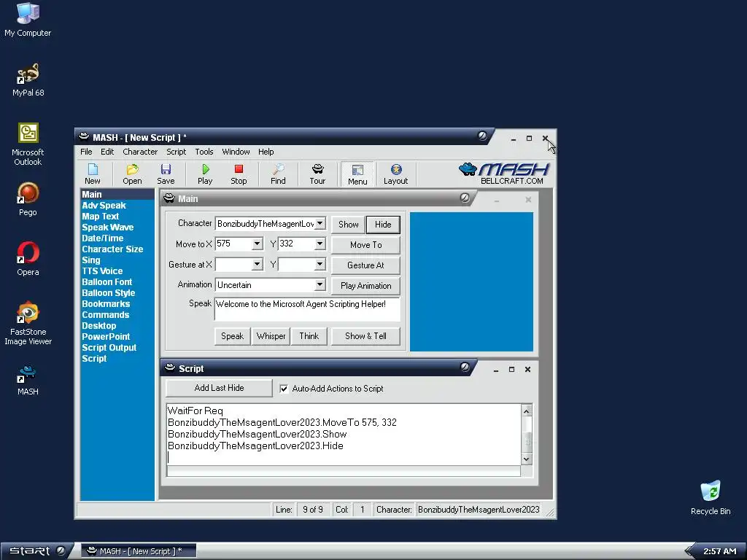The image size is (747, 560).
Task: Select Speak Wave in the sidebar
Action: pyautogui.click(x=108, y=227)
